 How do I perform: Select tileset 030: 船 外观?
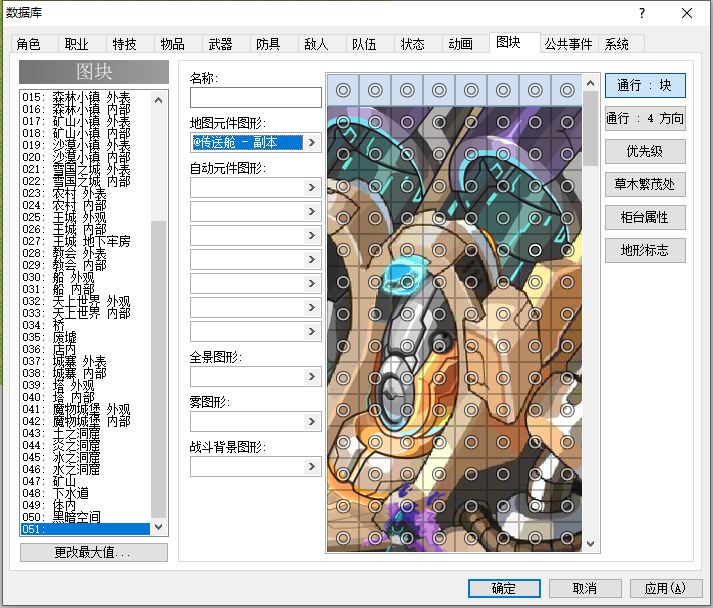pos(85,277)
